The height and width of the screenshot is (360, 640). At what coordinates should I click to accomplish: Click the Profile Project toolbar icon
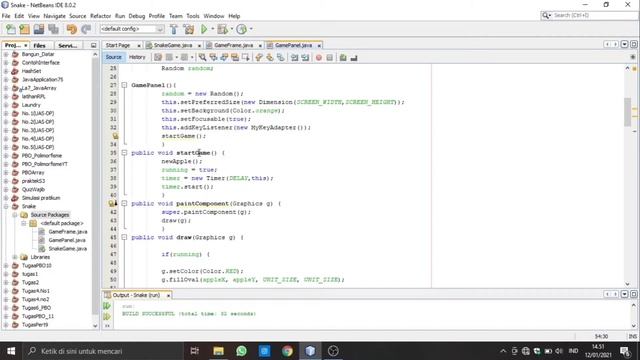(x=242, y=29)
